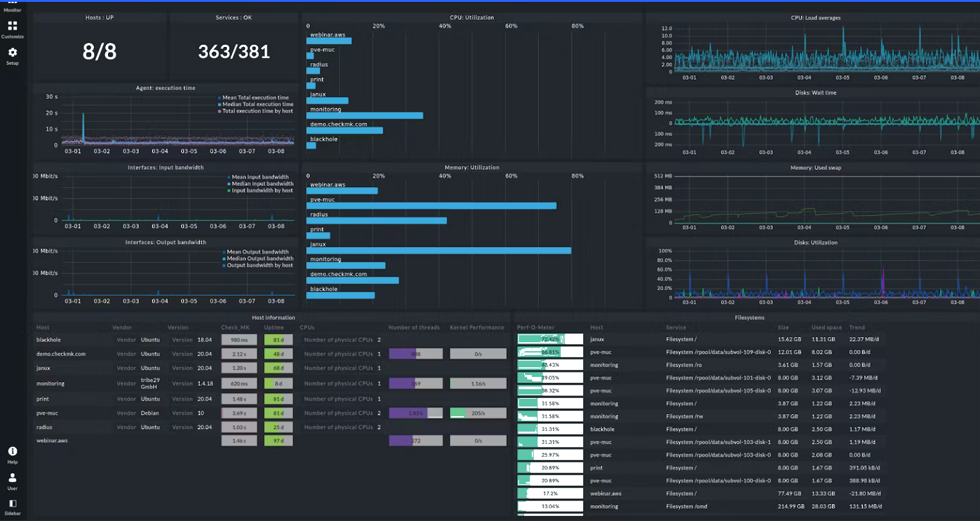Click the monitoring CPU utilization bar
980x521 pixels.
coord(365,116)
